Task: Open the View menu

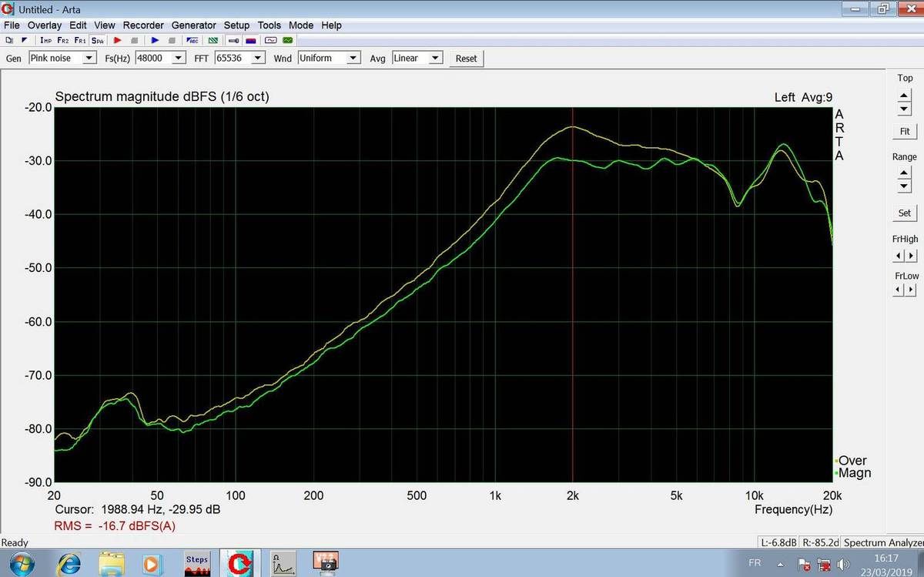Action: 105,25
